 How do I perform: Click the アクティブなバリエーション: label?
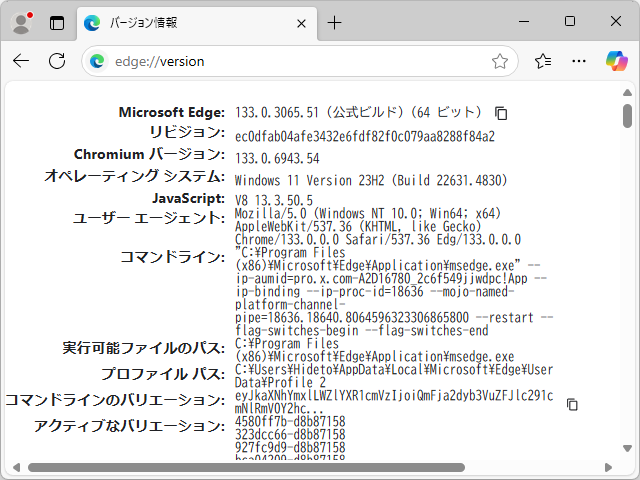click(129, 426)
